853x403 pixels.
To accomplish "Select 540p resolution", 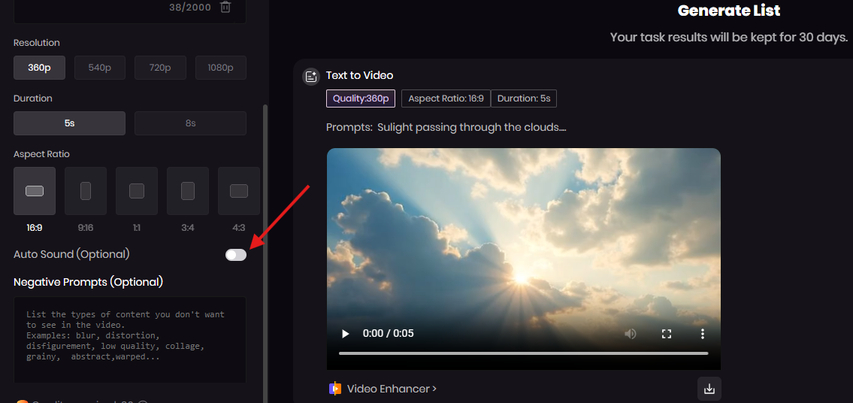I will [x=100, y=68].
